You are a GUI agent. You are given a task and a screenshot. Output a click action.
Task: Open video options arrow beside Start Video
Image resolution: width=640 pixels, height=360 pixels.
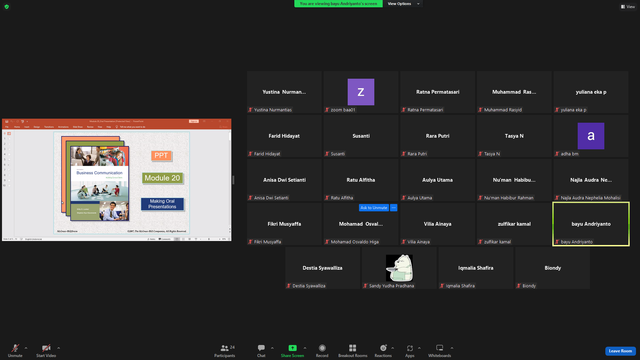pos(59,348)
